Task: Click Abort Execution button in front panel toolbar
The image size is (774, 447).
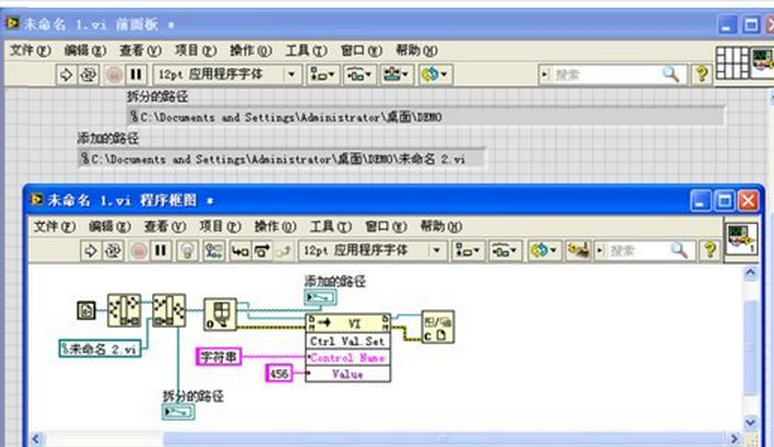Action: pyautogui.click(x=114, y=75)
